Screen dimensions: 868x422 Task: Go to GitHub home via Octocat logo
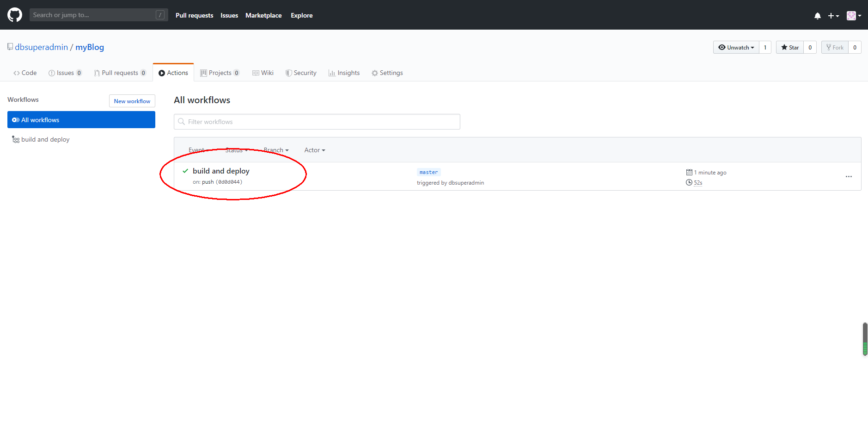pos(15,15)
